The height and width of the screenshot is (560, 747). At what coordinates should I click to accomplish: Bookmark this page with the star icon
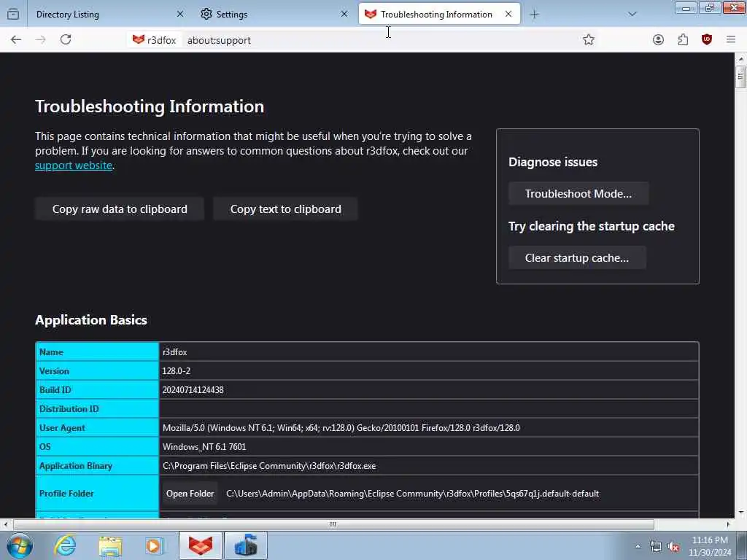[x=589, y=40]
